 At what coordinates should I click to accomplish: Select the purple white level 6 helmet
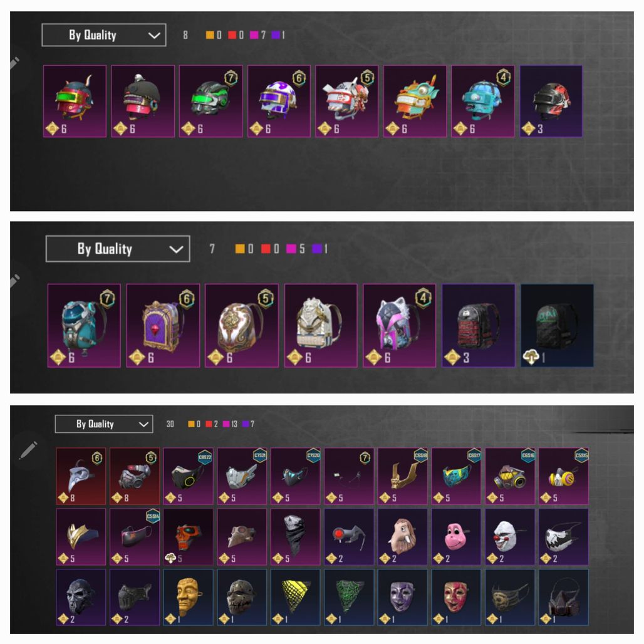(279, 101)
